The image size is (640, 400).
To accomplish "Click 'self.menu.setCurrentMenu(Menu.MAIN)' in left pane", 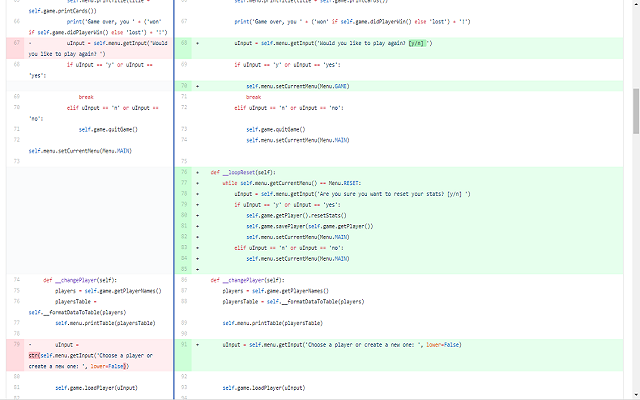I will [80, 151].
